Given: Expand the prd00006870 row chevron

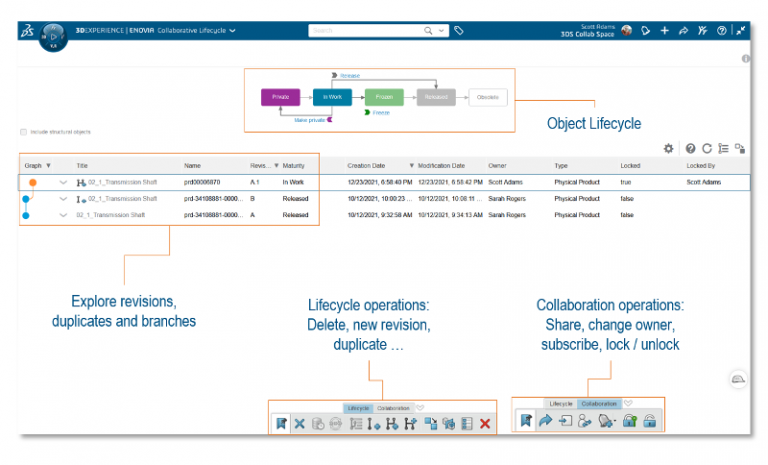Looking at the screenshot, I should pos(63,182).
